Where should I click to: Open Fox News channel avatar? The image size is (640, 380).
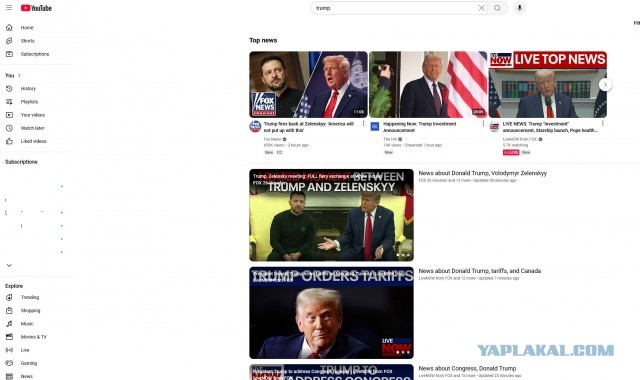pos(255,127)
